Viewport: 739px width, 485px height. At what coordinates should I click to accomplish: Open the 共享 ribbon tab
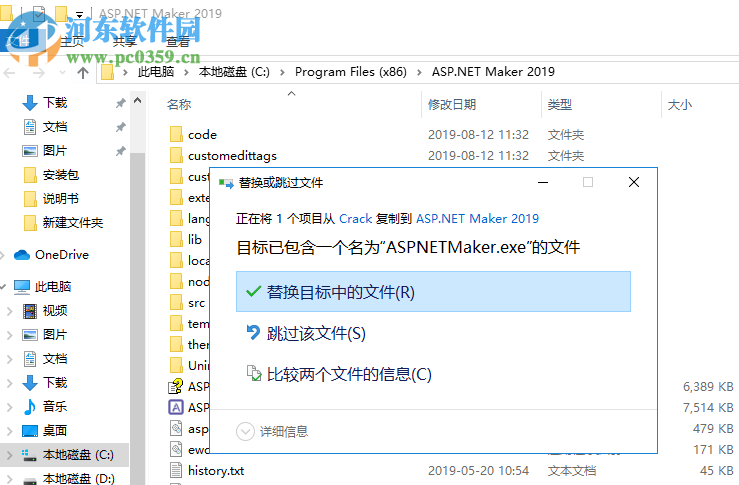[125, 41]
